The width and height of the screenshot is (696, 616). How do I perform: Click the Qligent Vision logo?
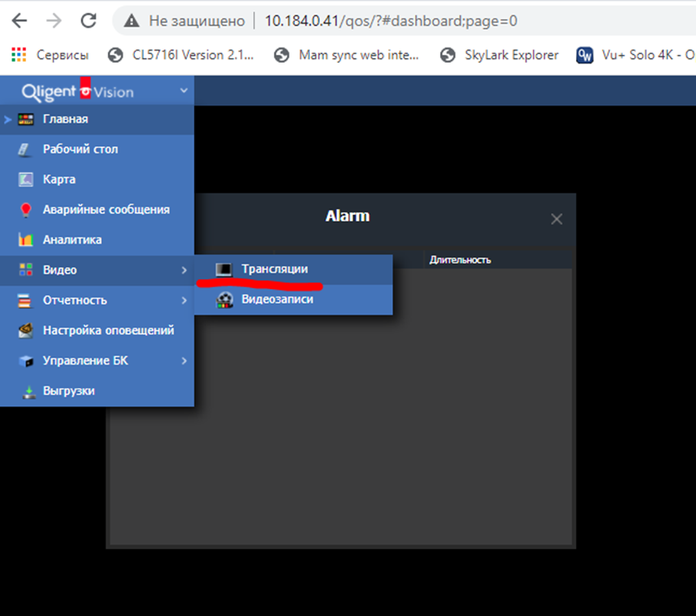77,91
